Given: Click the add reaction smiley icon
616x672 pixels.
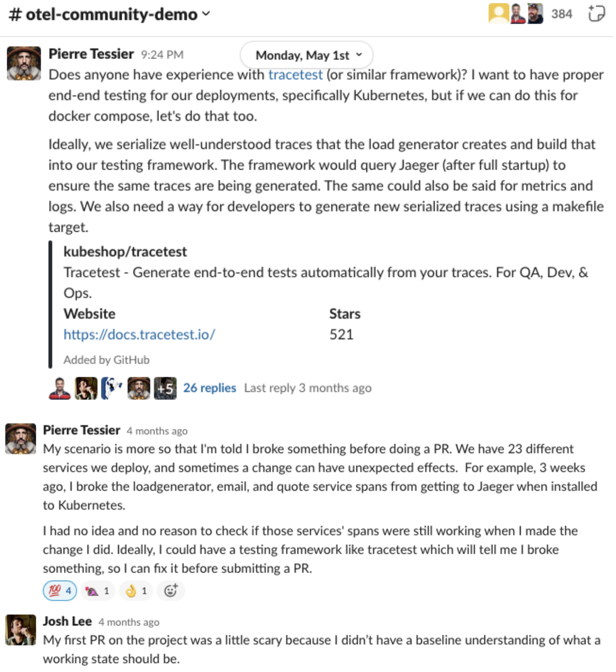Looking at the screenshot, I should click(x=171, y=591).
